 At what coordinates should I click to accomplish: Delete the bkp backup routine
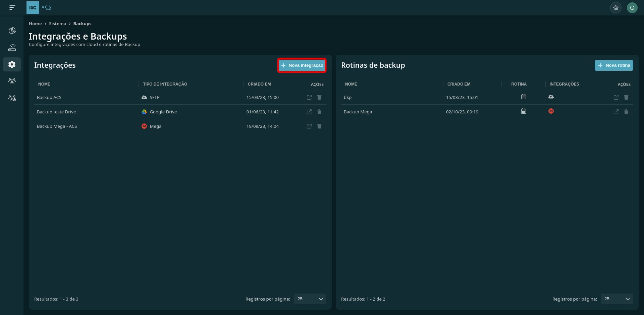point(626,97)
